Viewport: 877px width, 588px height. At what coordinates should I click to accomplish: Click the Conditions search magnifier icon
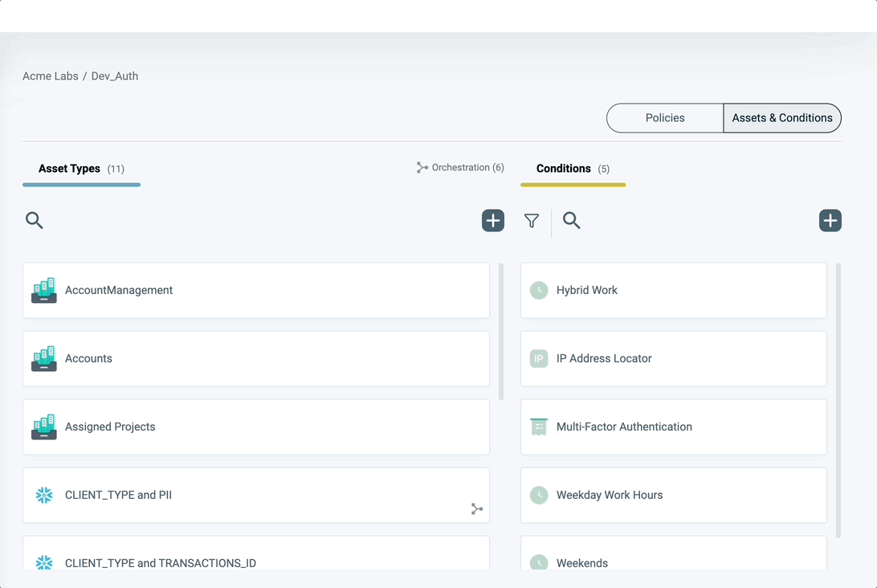pos(572,220)
